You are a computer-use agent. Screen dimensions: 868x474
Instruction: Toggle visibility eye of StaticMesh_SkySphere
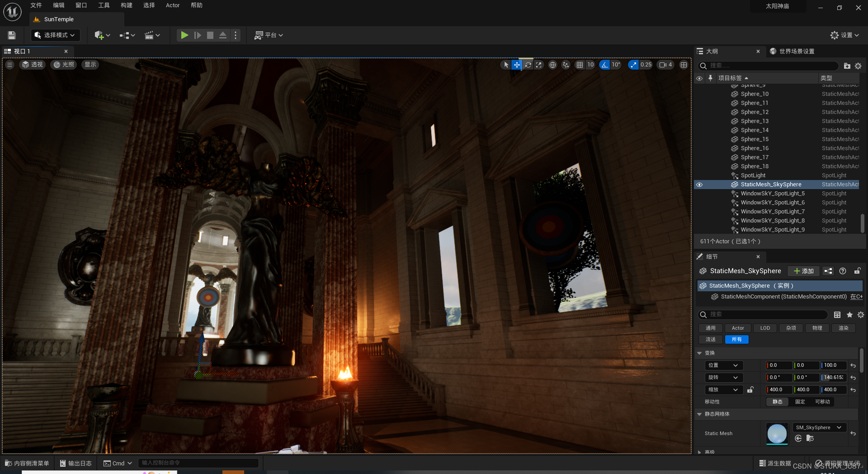point(699,185)
